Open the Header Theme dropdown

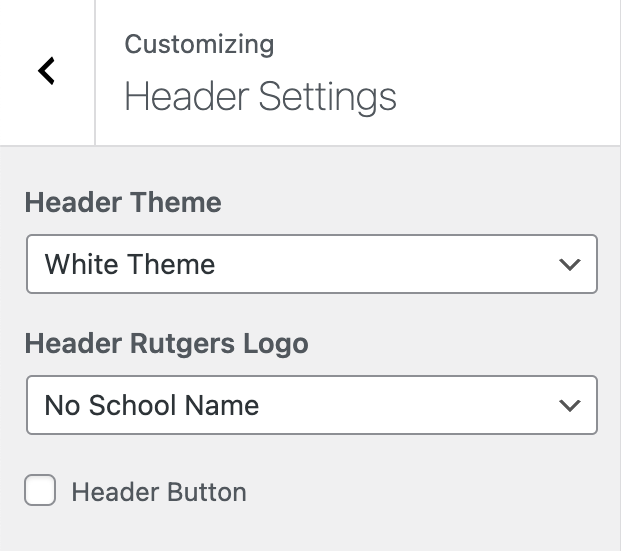coord(311,264)
